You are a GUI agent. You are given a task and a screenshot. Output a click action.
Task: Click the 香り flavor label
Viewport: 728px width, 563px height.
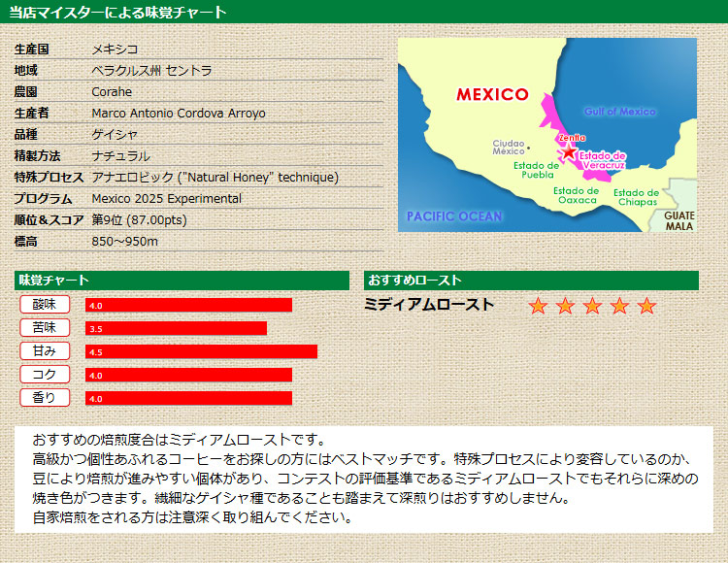pos(45,397)
